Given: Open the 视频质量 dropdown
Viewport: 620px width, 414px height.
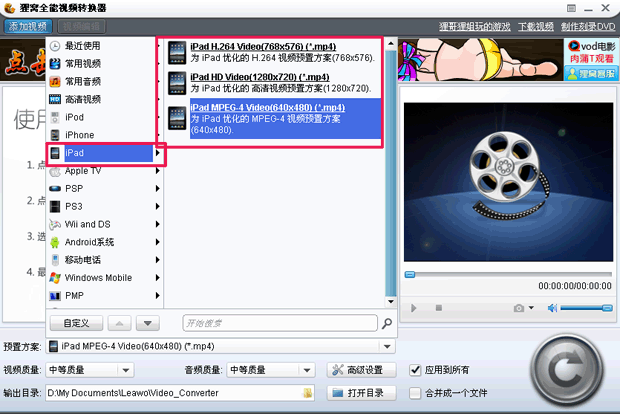Looking at the screenshot, I should [x=126, y=371].
